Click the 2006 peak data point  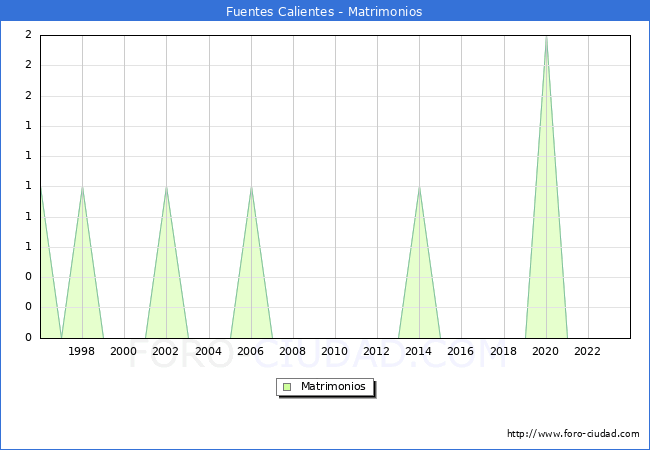(251, 187)
